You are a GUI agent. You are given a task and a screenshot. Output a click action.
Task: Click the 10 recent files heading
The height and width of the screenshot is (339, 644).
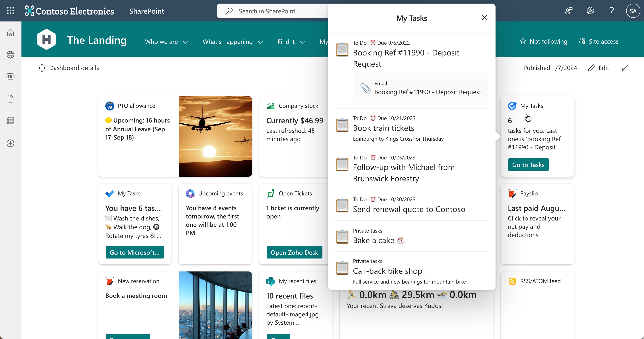pyautogui.click(x=290, y=296)
